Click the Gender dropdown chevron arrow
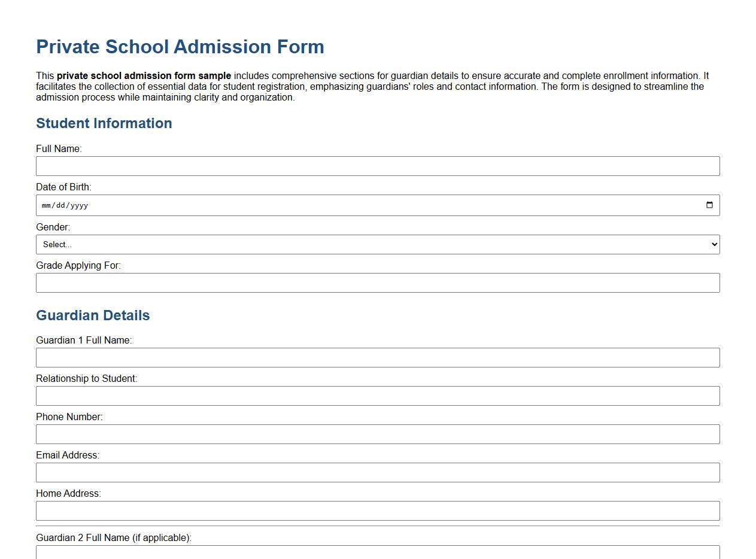The width and height of the screenshot is (756, 559). pyautogui.click(x=713, y=244)
